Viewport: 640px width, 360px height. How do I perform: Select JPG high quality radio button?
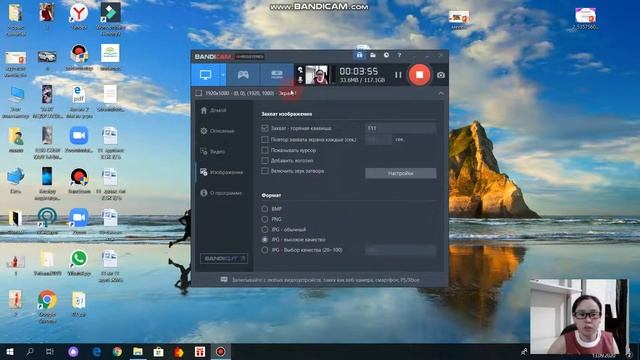coord(265,240)
